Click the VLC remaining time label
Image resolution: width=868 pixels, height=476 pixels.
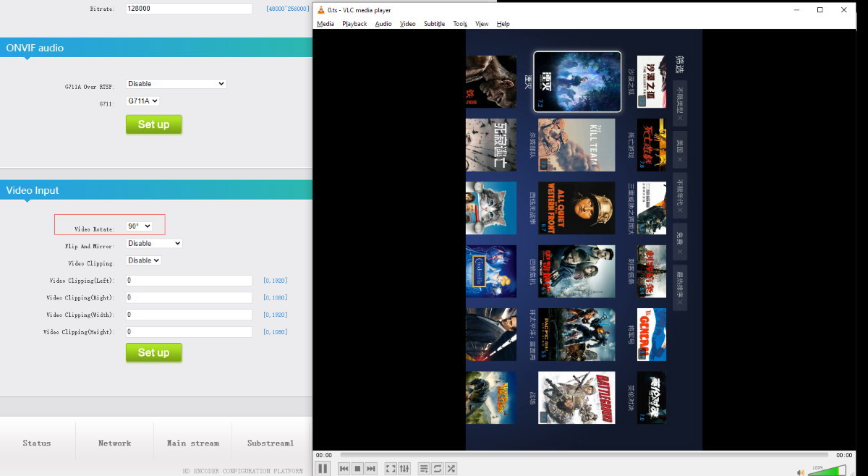(844, 455)
